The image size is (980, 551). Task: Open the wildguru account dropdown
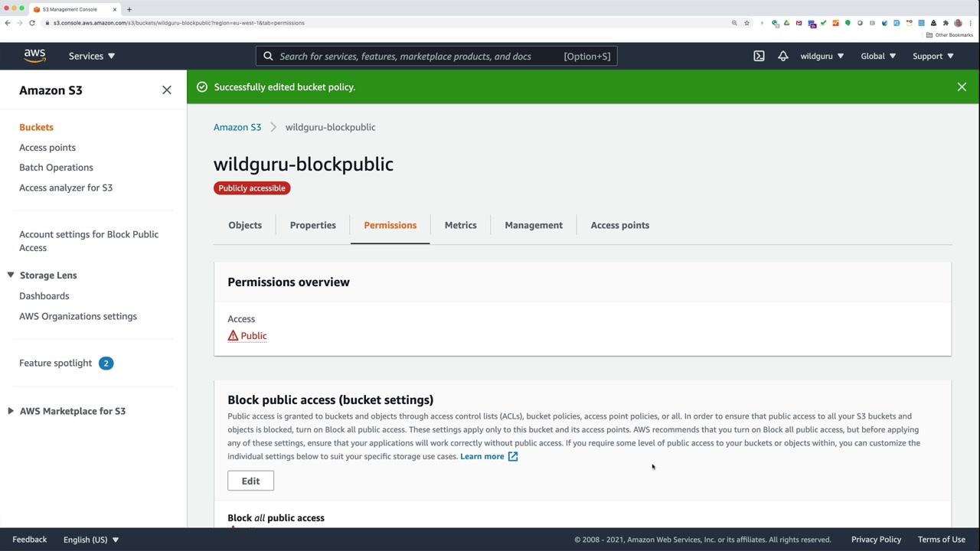tap(822, 56)
